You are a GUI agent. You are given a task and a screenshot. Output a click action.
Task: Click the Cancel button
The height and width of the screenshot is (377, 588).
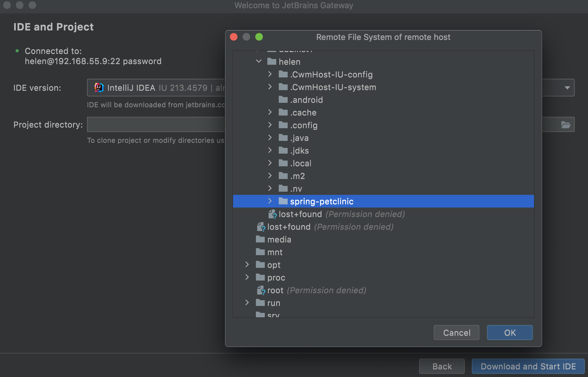(x=456, y=333)
